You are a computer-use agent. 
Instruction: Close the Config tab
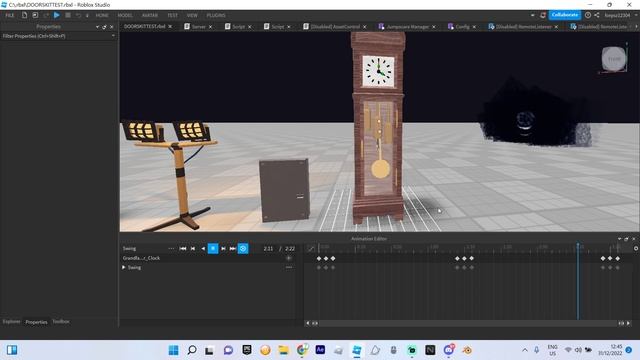(x=474, y=27)
